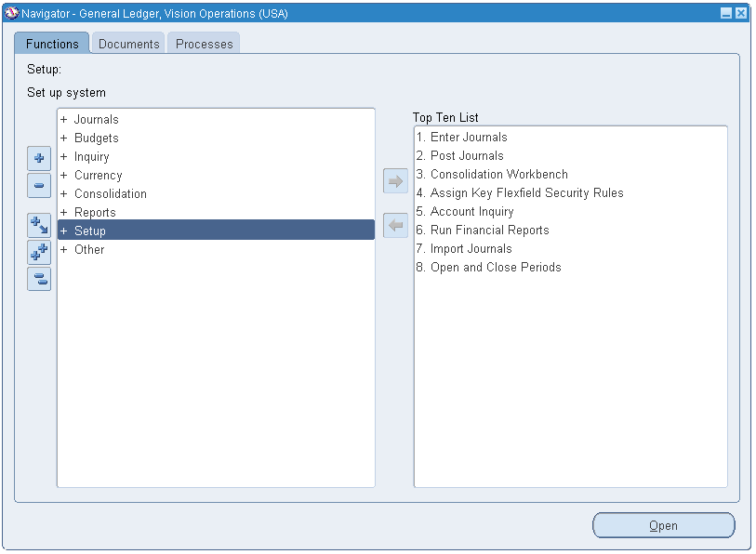Switch to the Functions tab
This screenshot has height=554, width=756.
tap(51, 43)
